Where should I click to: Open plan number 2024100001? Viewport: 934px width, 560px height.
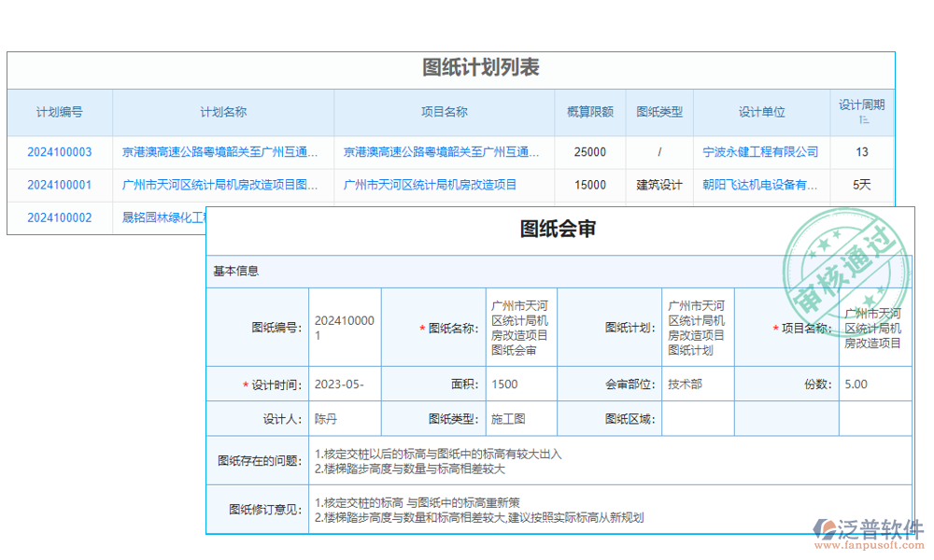click(59, 185)
